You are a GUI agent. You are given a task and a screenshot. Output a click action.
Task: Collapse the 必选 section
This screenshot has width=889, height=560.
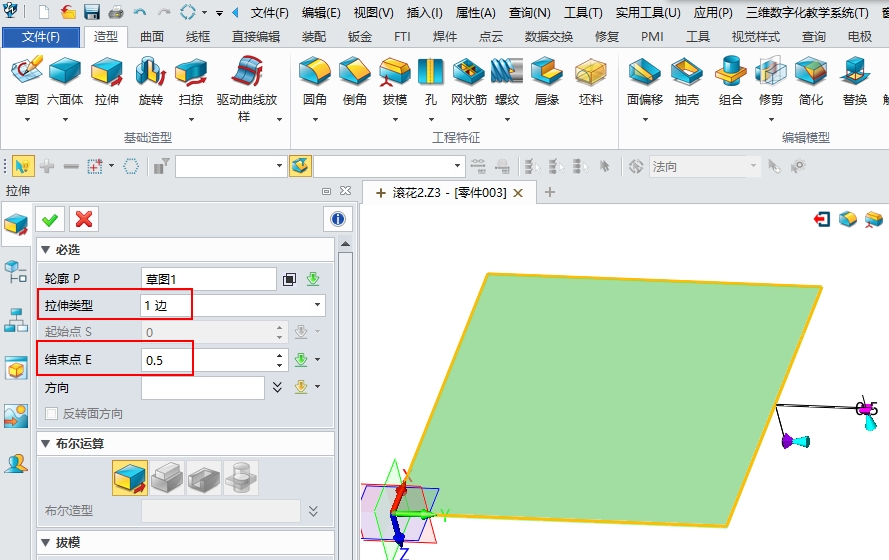click(46, 250)
